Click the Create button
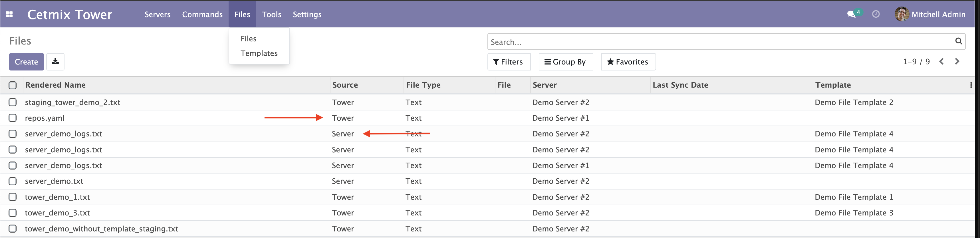 tap(26, 62)
